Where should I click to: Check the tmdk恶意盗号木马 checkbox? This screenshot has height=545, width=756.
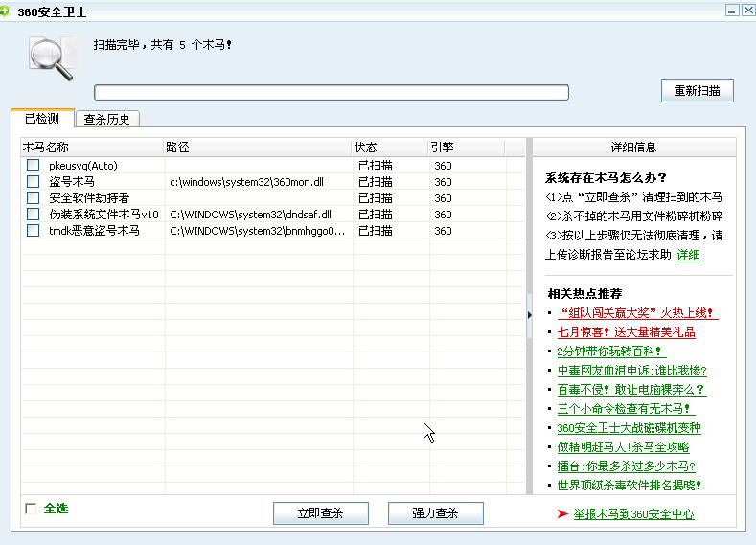[33, 231]
